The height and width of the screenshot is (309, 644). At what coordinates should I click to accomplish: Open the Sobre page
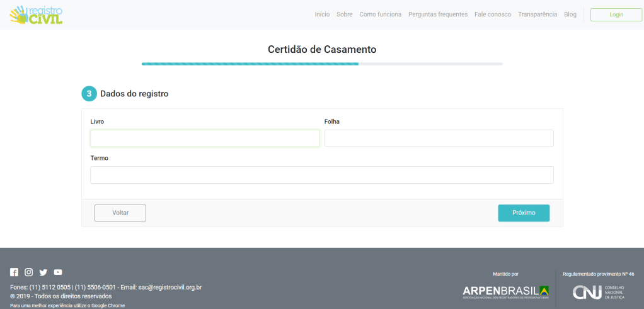coord(345,14)
